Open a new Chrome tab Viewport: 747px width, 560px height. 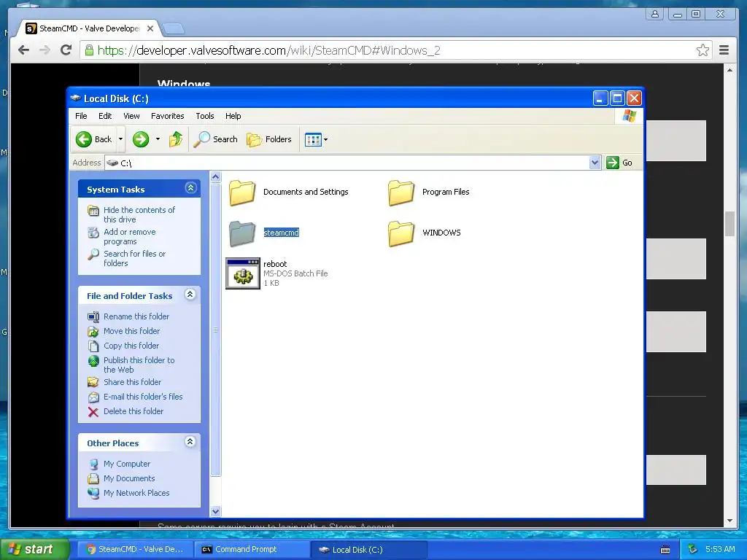(x=174, y=29)
